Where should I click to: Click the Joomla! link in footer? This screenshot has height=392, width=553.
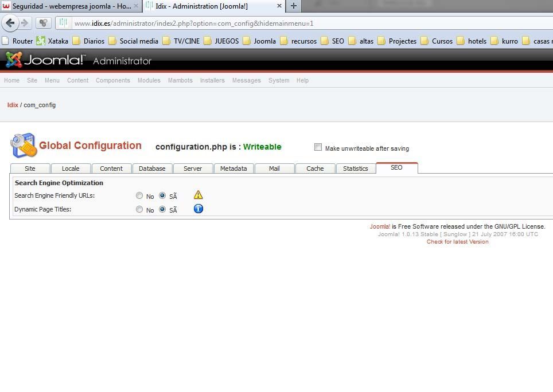[x=380, y=226]
